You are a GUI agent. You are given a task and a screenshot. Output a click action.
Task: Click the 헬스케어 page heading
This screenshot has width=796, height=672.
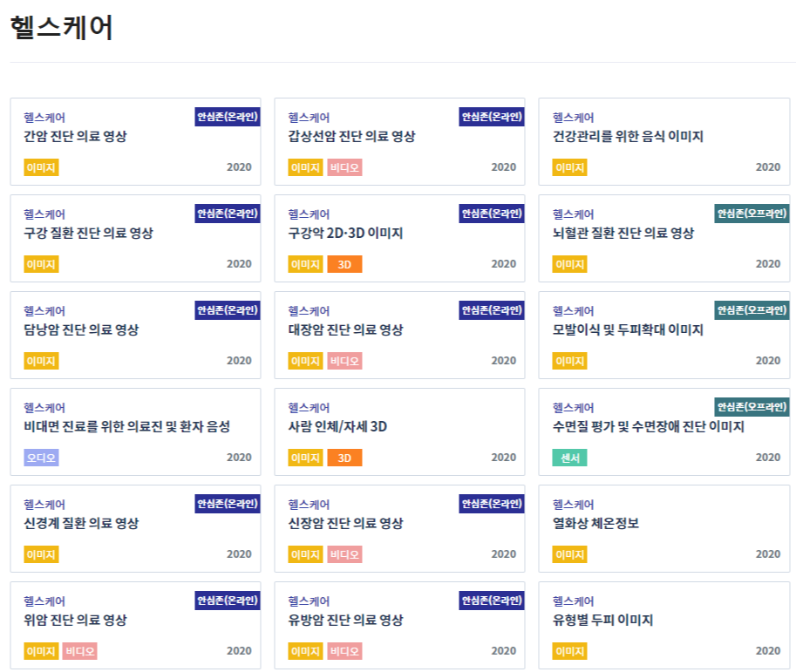pyautogui.click(x=61, y=27)
